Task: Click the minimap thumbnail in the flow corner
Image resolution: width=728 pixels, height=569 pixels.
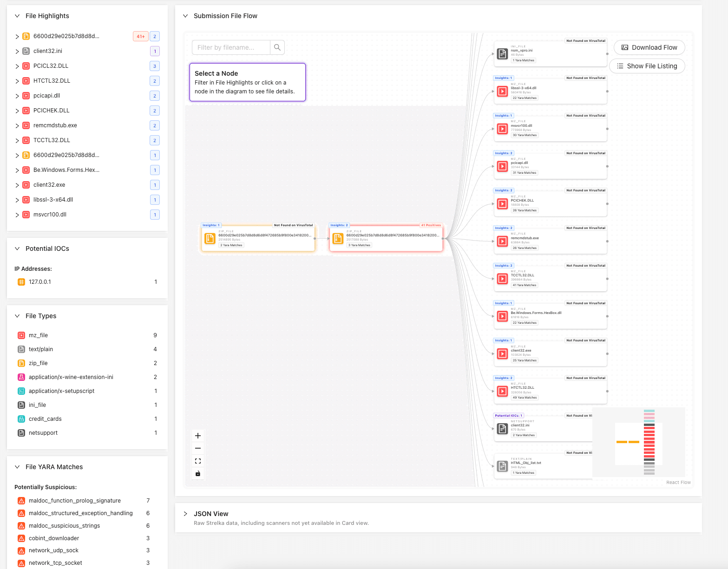Action: (639, 442)
